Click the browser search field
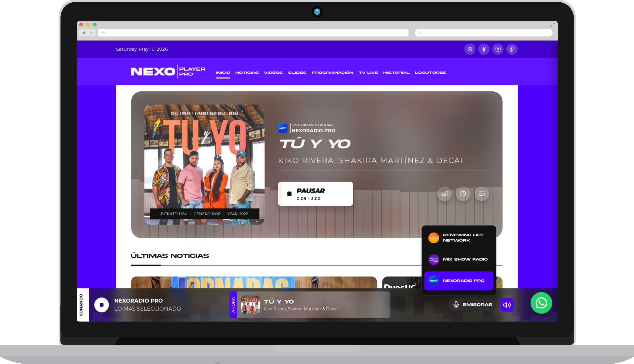Viewport: 634px width, 364px height. pos(483,33)
